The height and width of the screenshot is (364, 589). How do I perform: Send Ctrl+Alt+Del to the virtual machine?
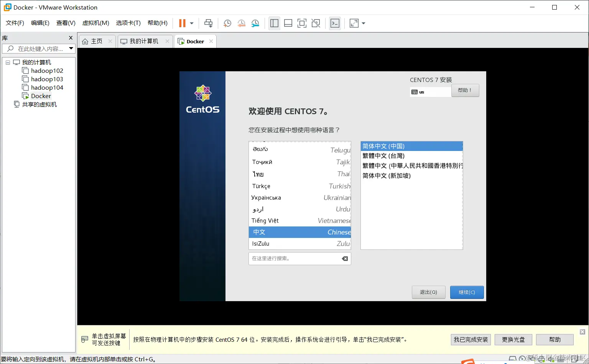pos(208,23)
